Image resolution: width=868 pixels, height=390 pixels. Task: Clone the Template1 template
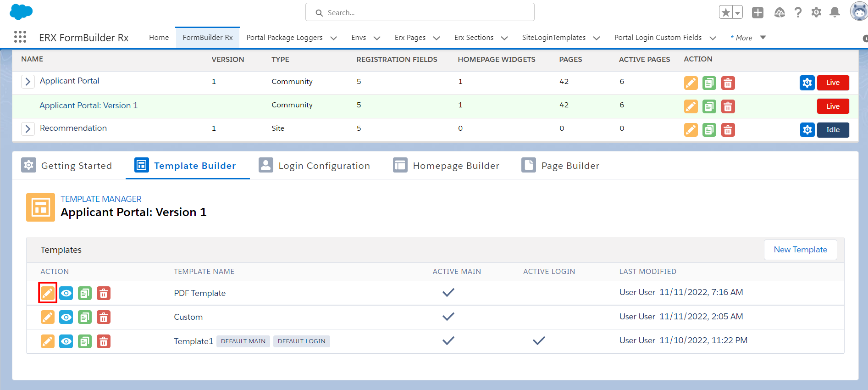coord(85,341)
